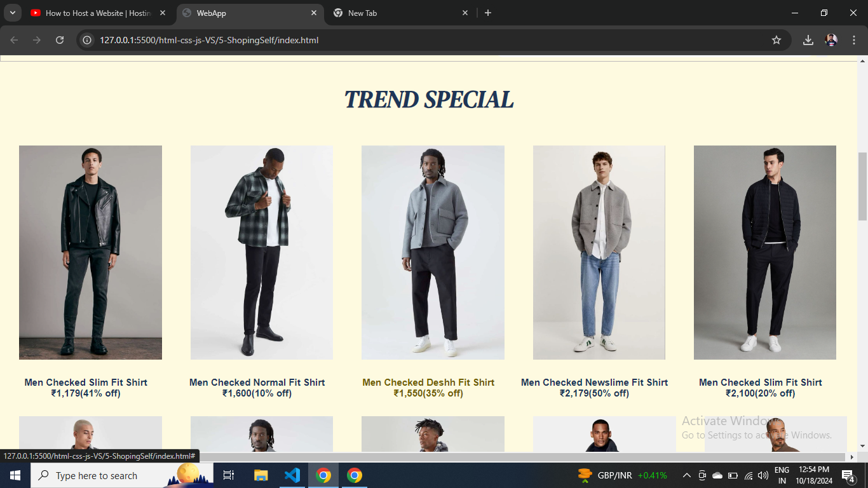This screenshot has width=868, height=488.
Task: Click the ₹1,179(41% off) price text
Action: [86, 393]
